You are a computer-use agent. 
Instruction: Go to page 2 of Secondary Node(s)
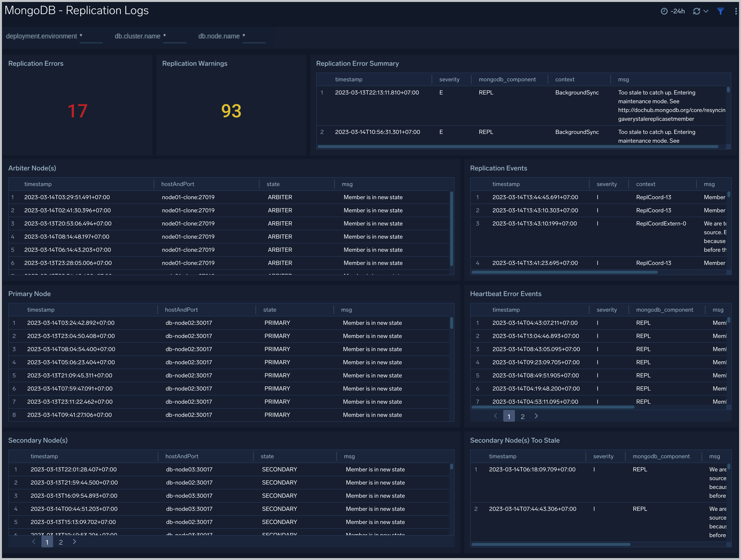[61, 542]
